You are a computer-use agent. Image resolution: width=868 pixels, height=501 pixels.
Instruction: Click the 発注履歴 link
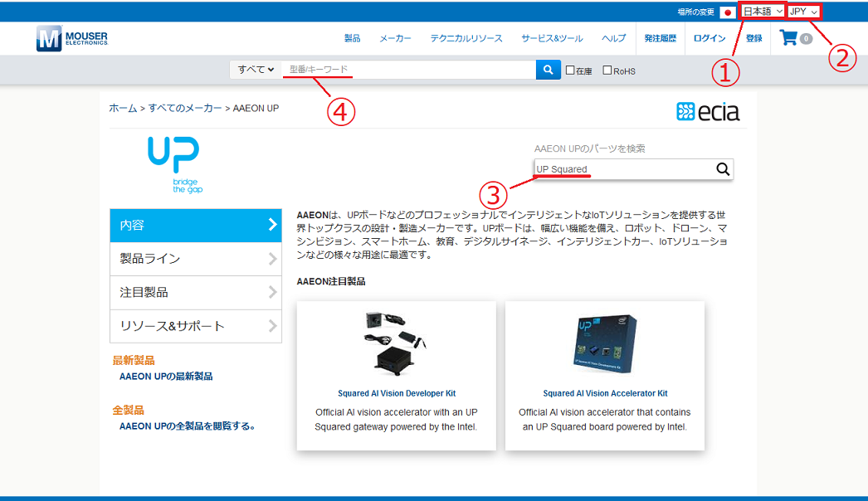pyautogui.click(x=661, y=38)
